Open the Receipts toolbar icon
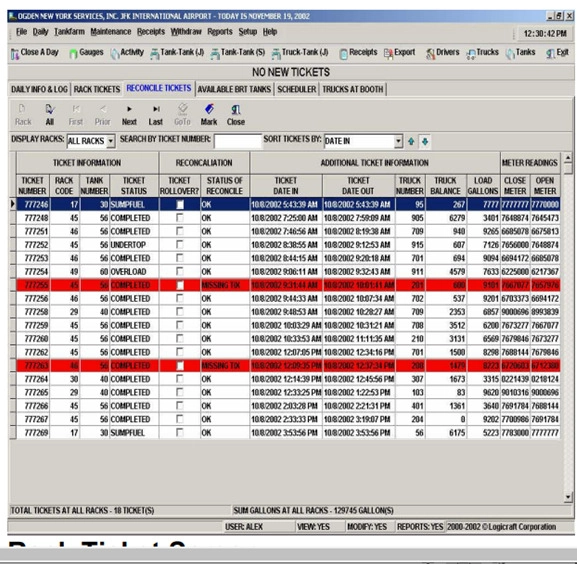577x564 pixels. tap(358, 53)
